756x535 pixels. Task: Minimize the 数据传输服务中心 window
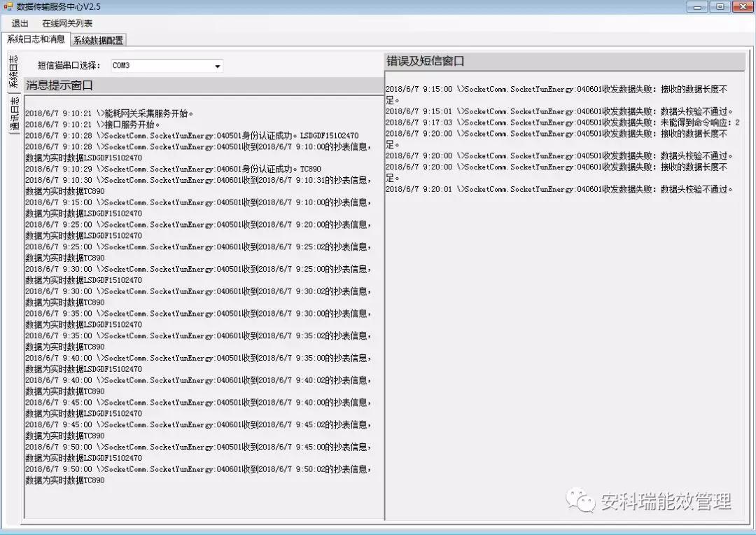click(x=696, y=6)
